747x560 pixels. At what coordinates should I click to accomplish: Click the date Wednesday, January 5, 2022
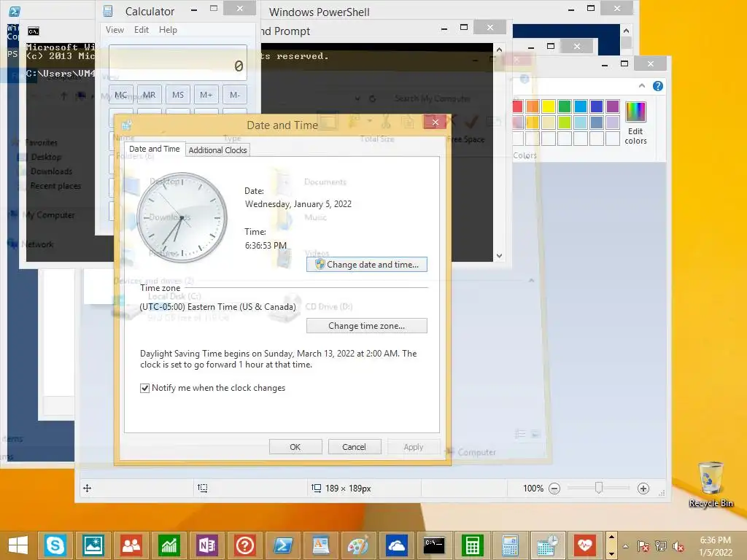[298, 204]
